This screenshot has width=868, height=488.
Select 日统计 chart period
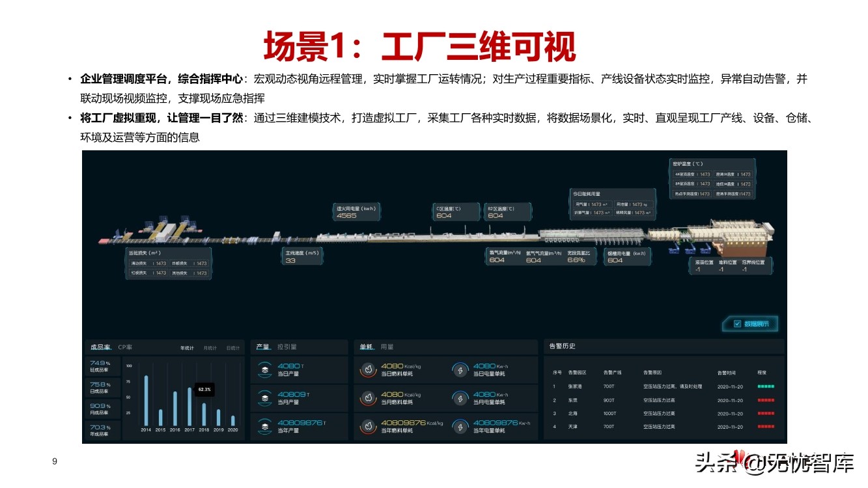click(x=232, y=348)
